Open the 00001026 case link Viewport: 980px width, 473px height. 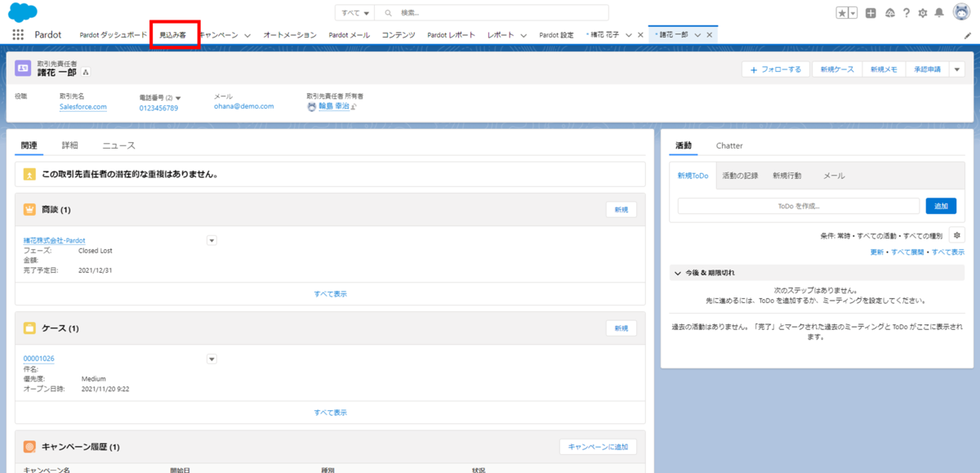click(39, 359)
